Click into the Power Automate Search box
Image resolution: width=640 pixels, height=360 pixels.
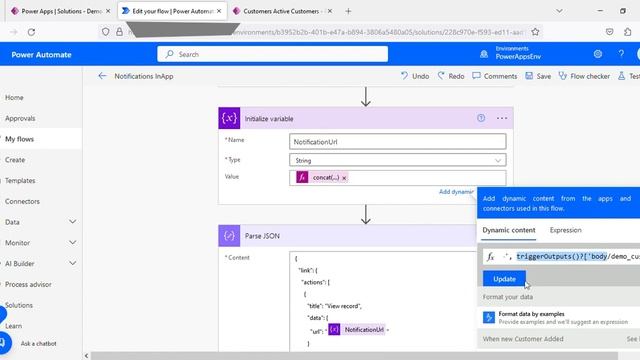pyautogui.click(x=272, y=54)
